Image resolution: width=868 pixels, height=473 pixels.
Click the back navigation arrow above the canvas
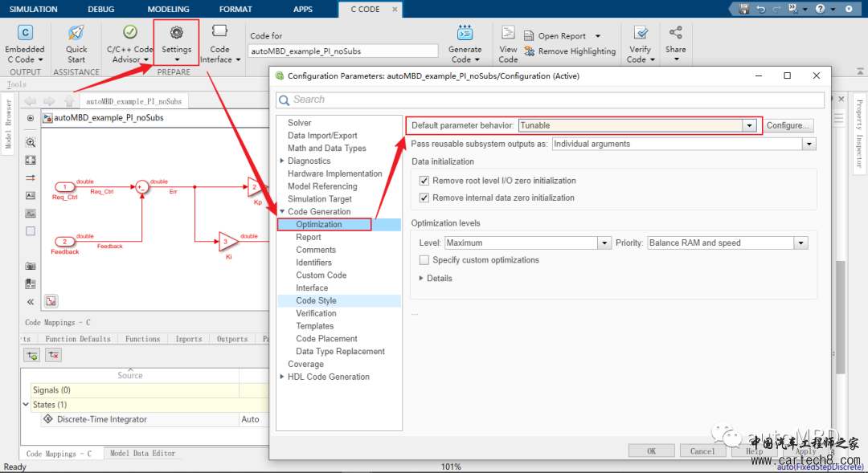pos(31,101)
